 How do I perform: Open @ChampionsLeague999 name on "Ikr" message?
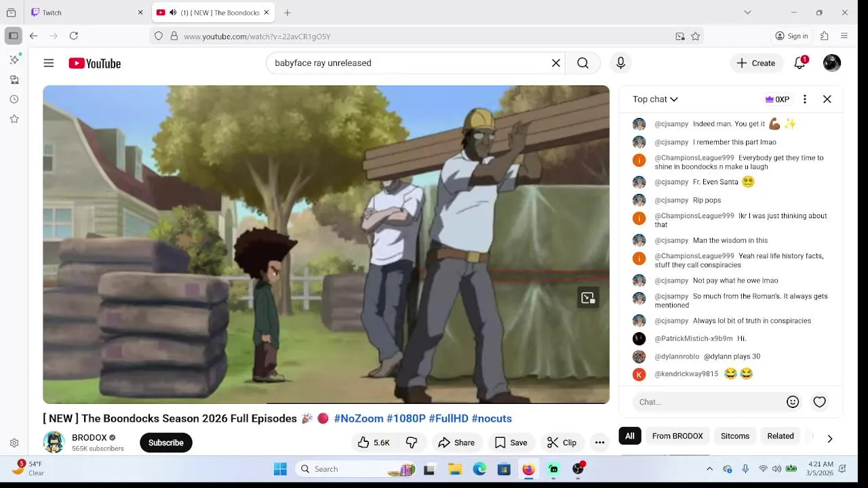click(694, 216)
